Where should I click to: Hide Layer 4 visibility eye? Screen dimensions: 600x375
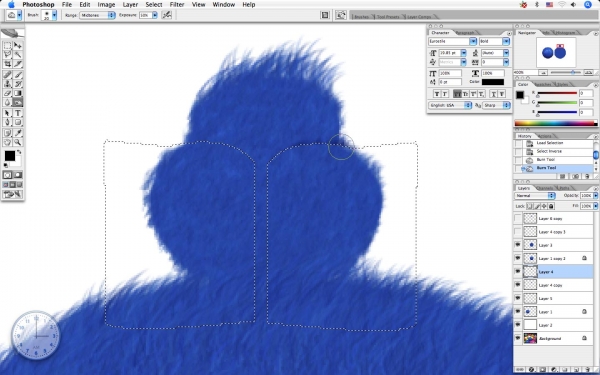tap(518, 272)
